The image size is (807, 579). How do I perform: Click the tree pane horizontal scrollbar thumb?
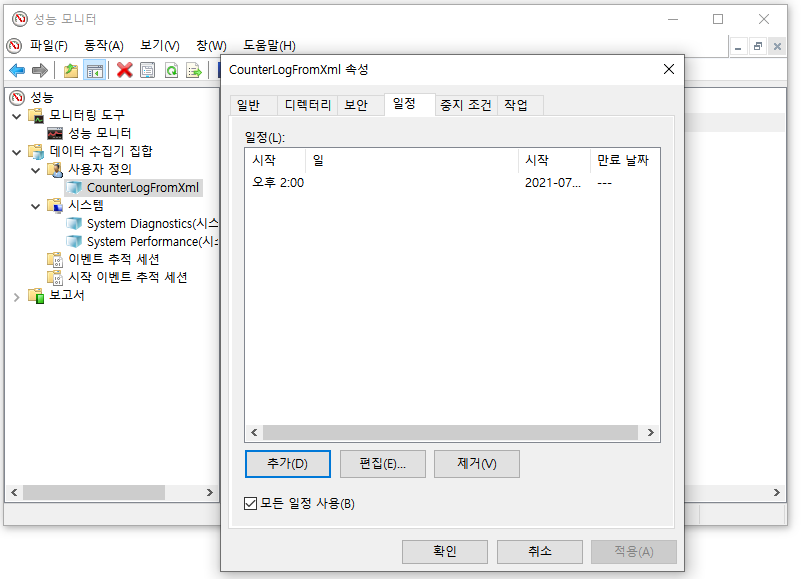[x=94, y=493]
